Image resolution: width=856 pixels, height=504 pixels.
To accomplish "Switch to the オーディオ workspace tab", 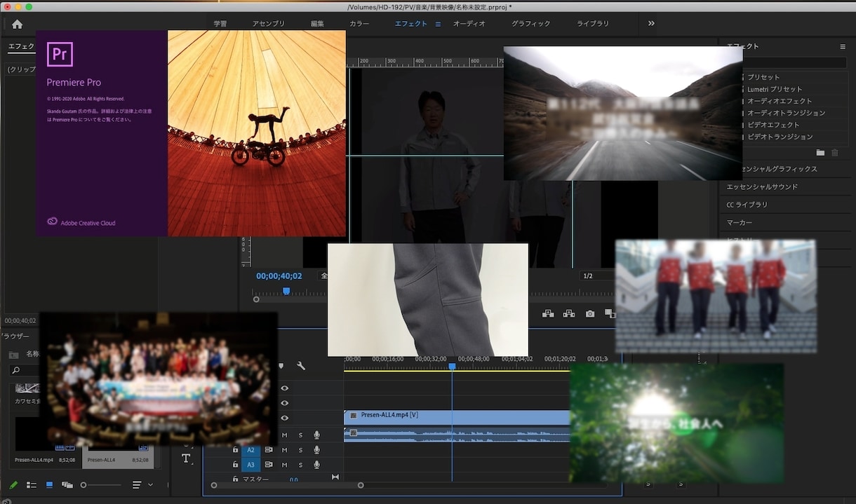I will coord(469,24).
